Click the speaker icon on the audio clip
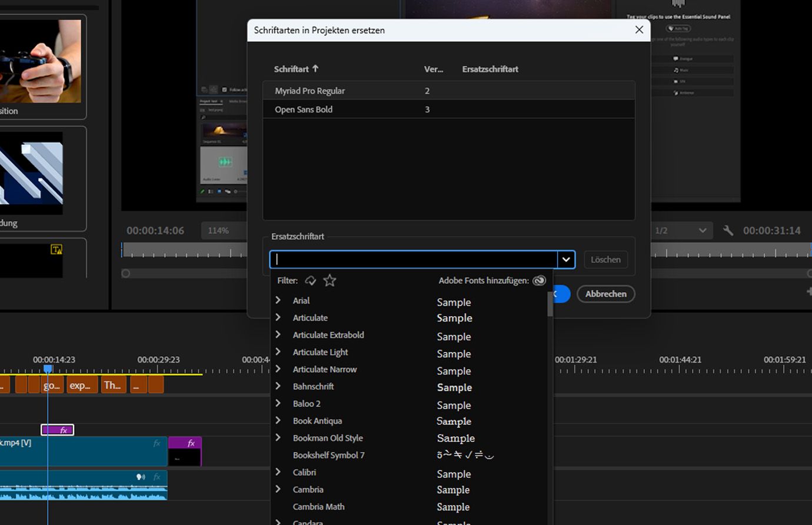Screen dimensions: 812x525 (141, 477)
